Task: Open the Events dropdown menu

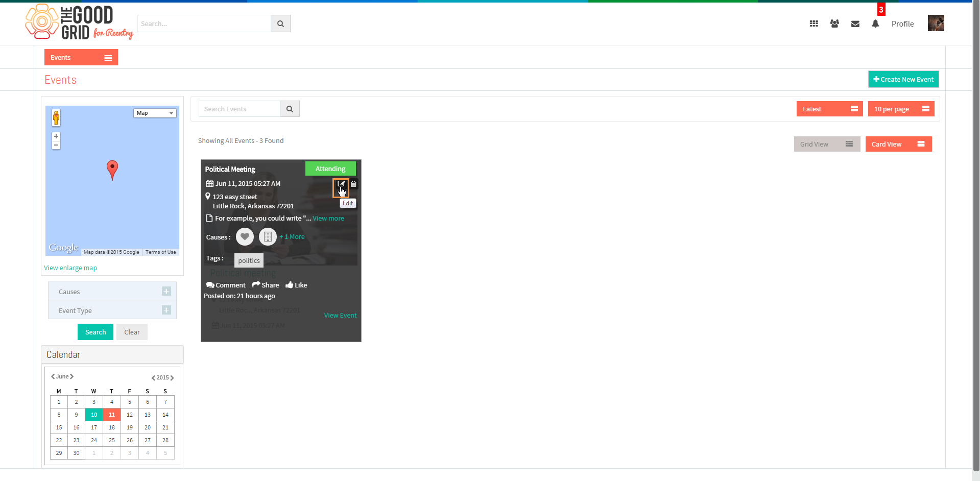Action: click(81, 57)
